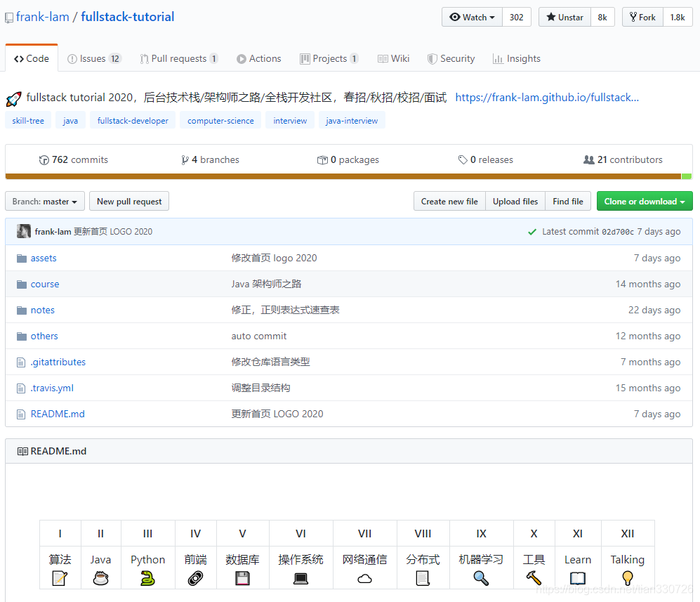This screenshot has height=602, width=700.
Task: Click the paperclip icon under 前端
Action: coord(195,578)
